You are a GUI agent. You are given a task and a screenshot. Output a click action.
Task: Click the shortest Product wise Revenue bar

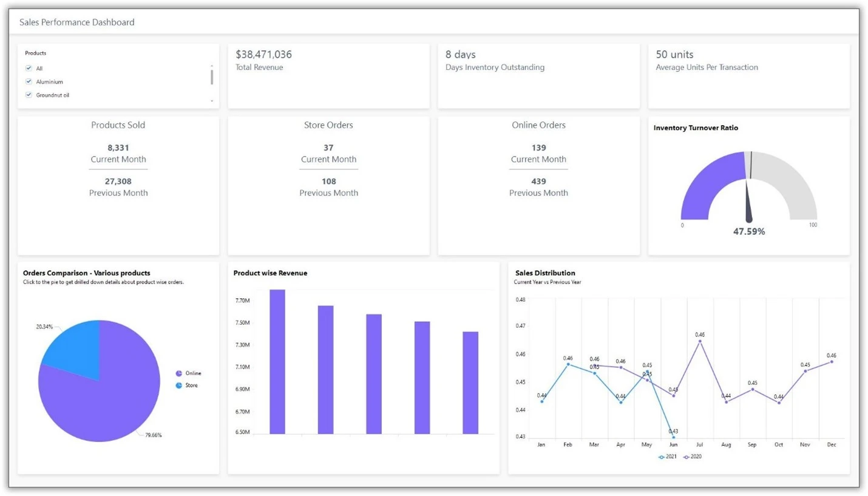click(470, 383)
